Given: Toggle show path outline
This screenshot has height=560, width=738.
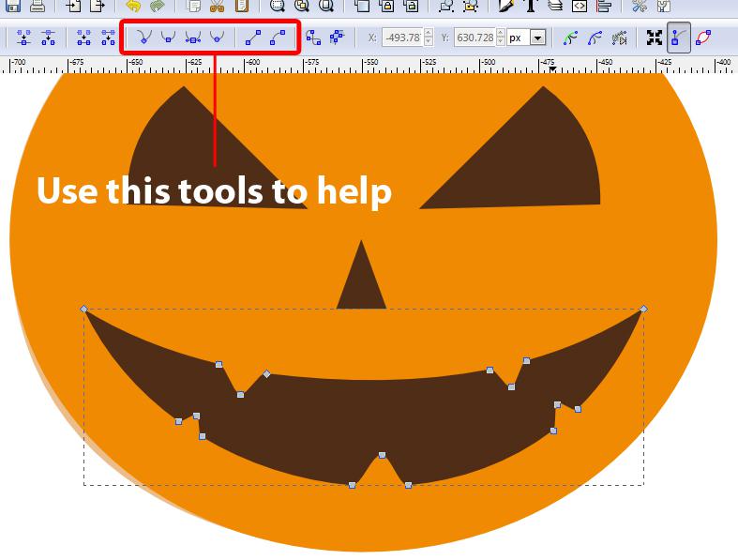Looking at the screenshot, I should [703, 38].
